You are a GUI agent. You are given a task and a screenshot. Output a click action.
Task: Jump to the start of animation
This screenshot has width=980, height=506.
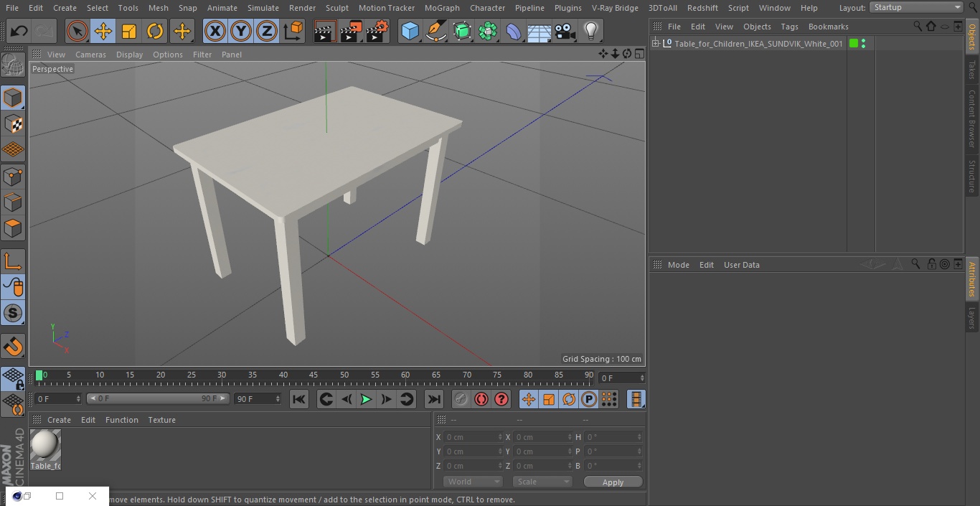point(299,399)
